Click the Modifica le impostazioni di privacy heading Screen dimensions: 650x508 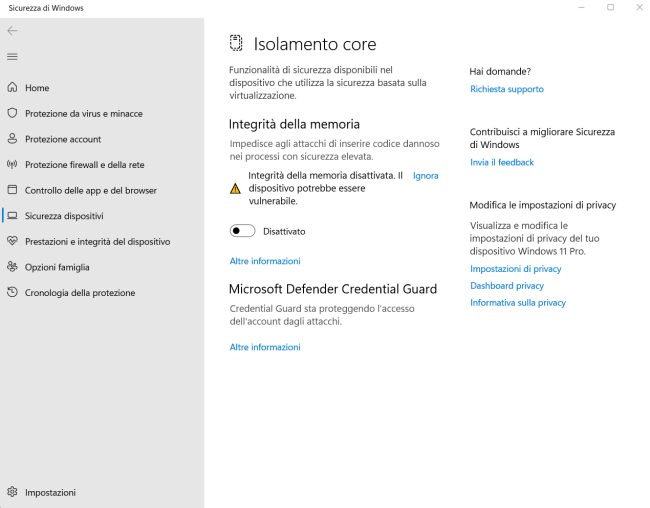coord(543,205)
